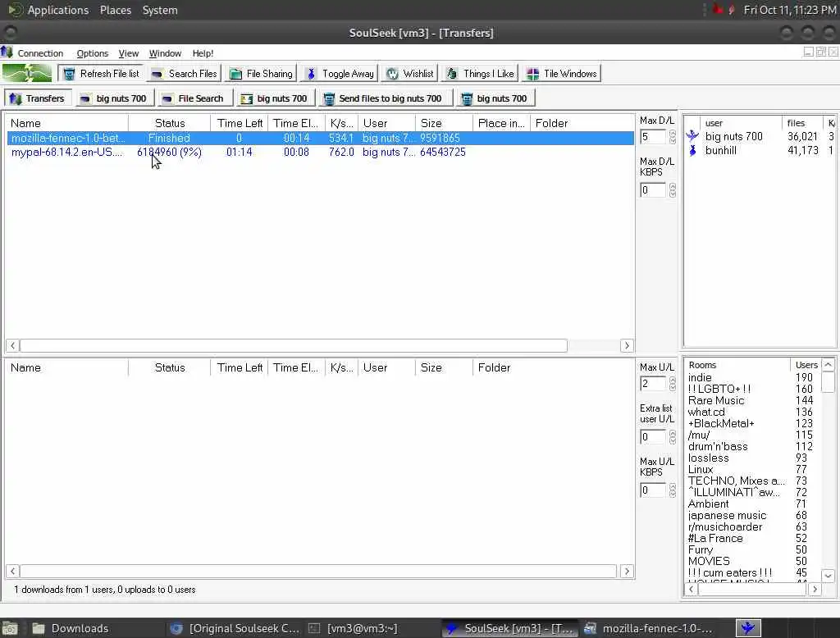This screenshot has height=638, width=840.
Task: Open Things I Like
Action: [480, 73]
